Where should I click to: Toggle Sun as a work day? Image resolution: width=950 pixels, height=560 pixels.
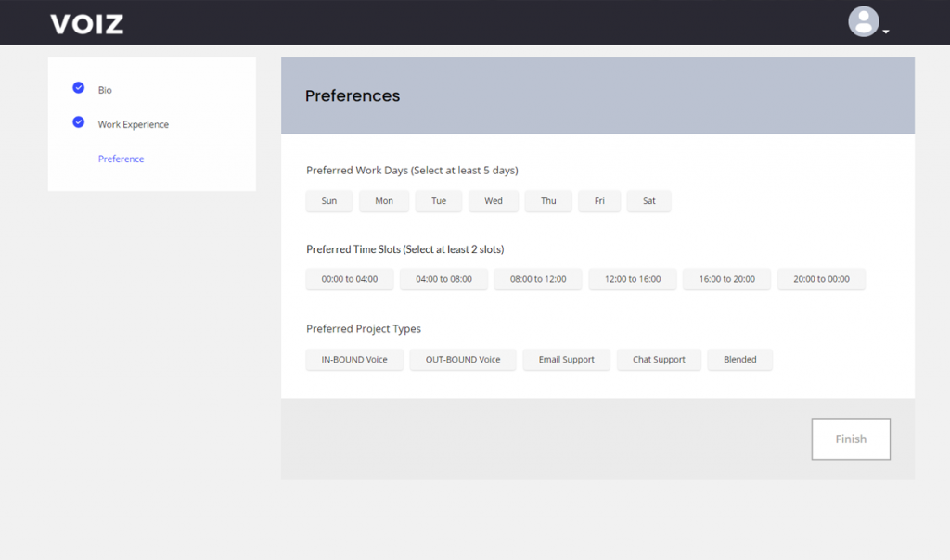329,201
